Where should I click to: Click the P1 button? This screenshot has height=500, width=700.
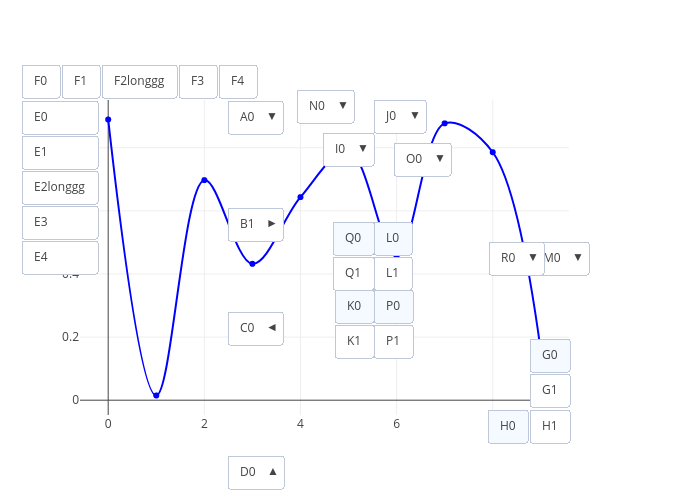[394, 342]
